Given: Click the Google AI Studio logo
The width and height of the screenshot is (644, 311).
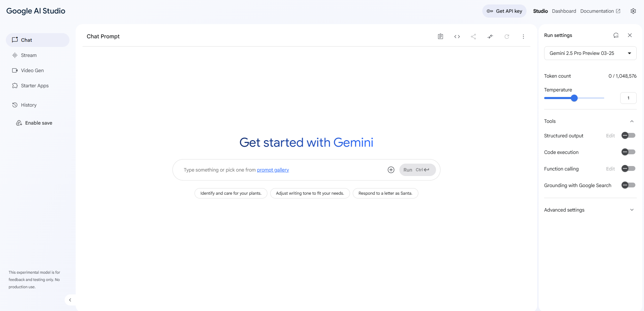Looking at the screenshot, I should pyautogui.click(x=36, y=11).
